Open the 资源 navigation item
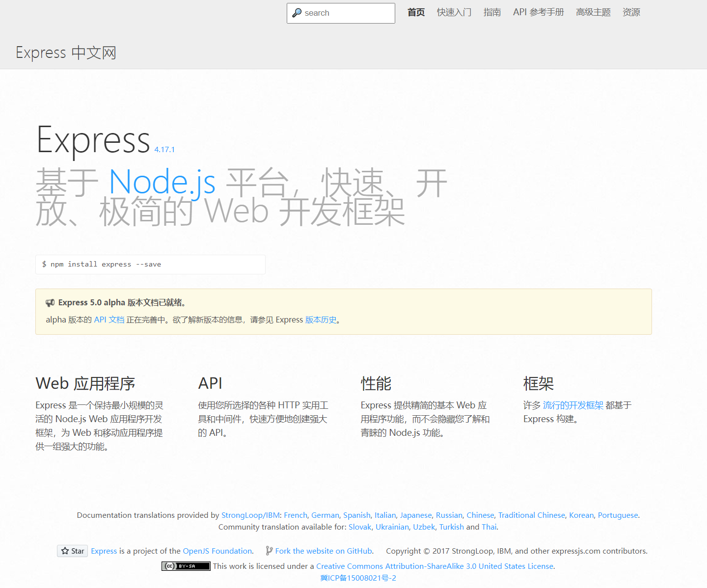707x588 pixels. [631, 12]
